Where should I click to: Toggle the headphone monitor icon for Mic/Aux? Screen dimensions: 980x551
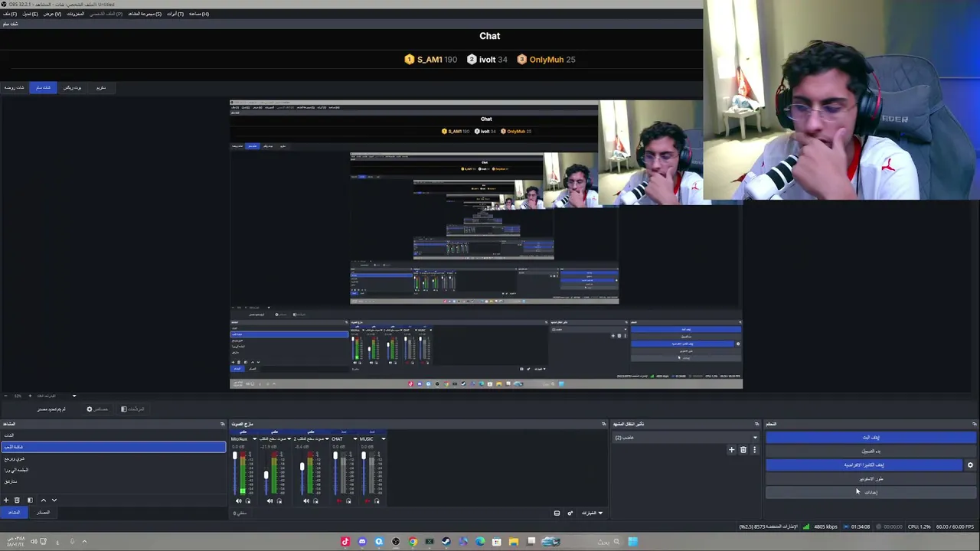247,501
